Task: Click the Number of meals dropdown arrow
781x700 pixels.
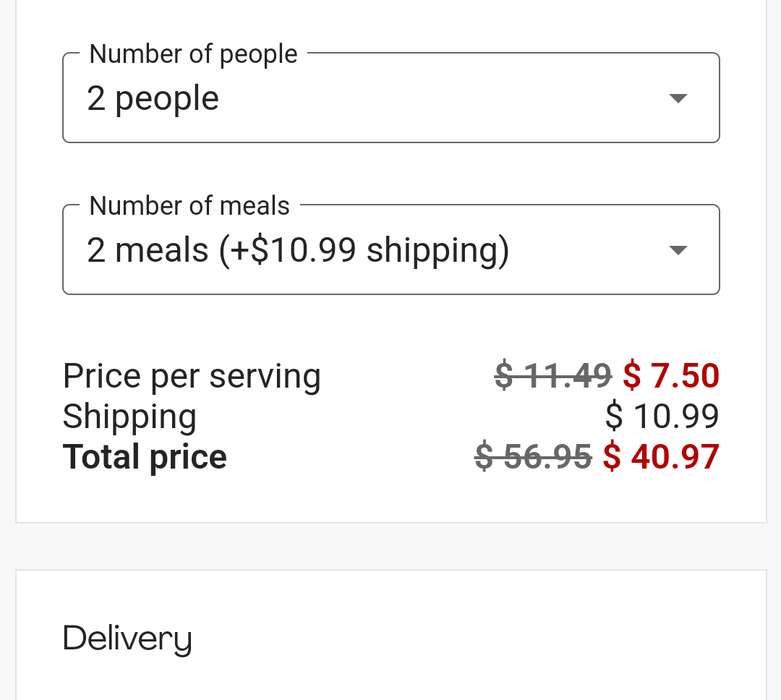Action: coord(678,250)
